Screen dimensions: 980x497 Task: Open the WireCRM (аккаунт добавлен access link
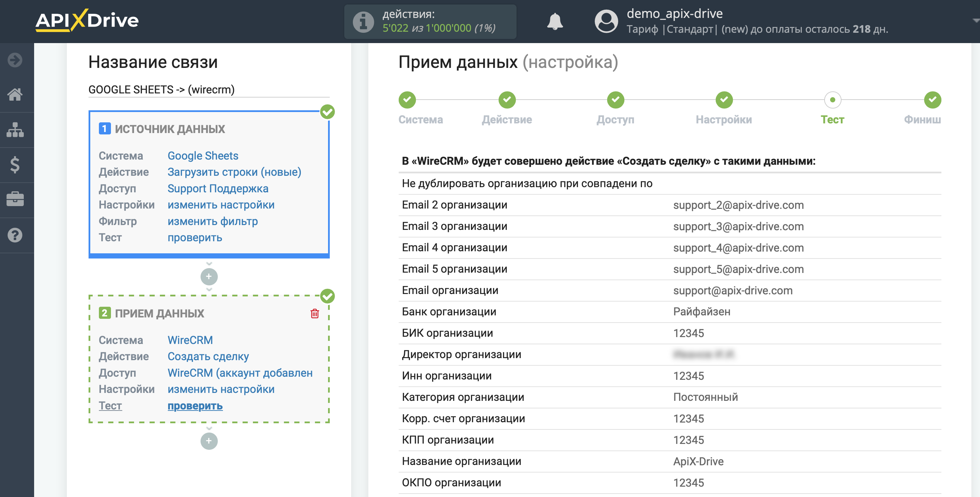click(240, 373)
